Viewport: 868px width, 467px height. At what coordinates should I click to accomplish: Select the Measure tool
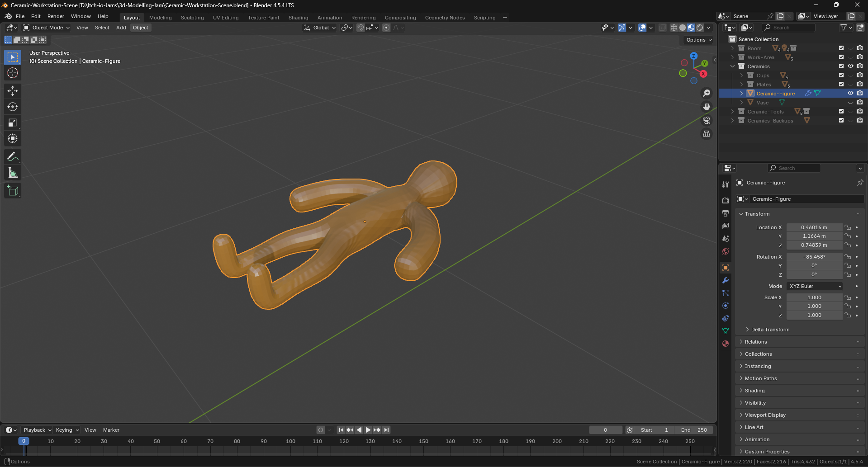pos(13,173)
